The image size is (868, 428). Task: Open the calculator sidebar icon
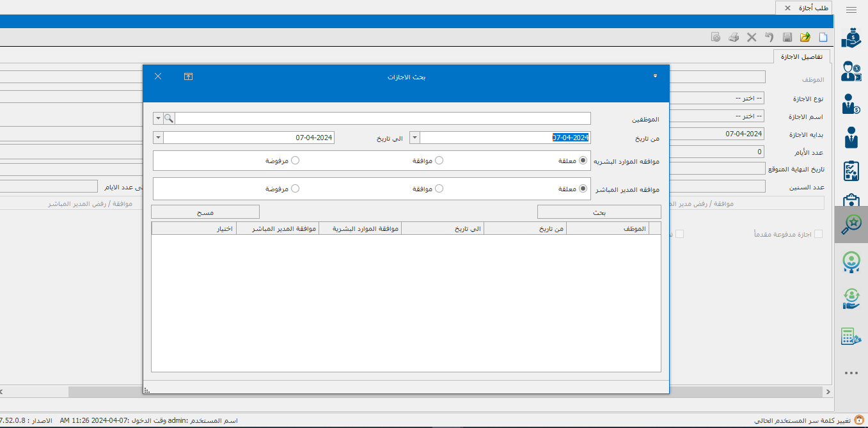[x=851, y=337]
